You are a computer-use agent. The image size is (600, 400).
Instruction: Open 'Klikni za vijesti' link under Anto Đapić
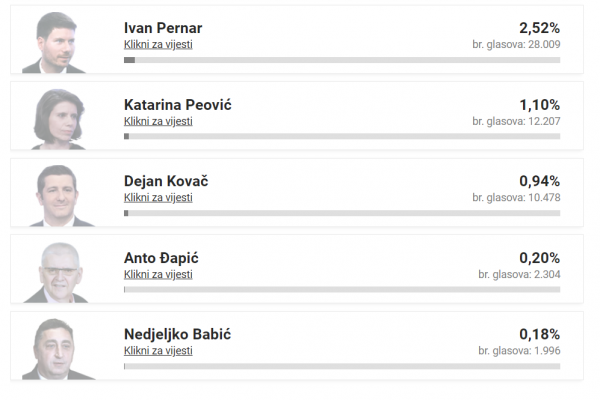click(x=158, y=274)
